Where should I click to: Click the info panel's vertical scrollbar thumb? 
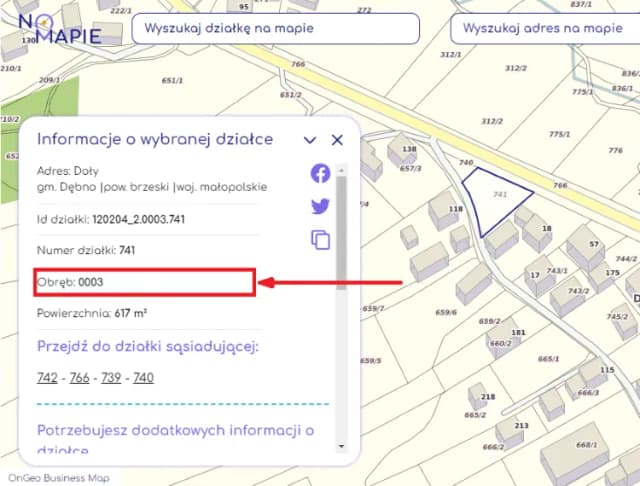pyautogui.click(x=341, y=230)
